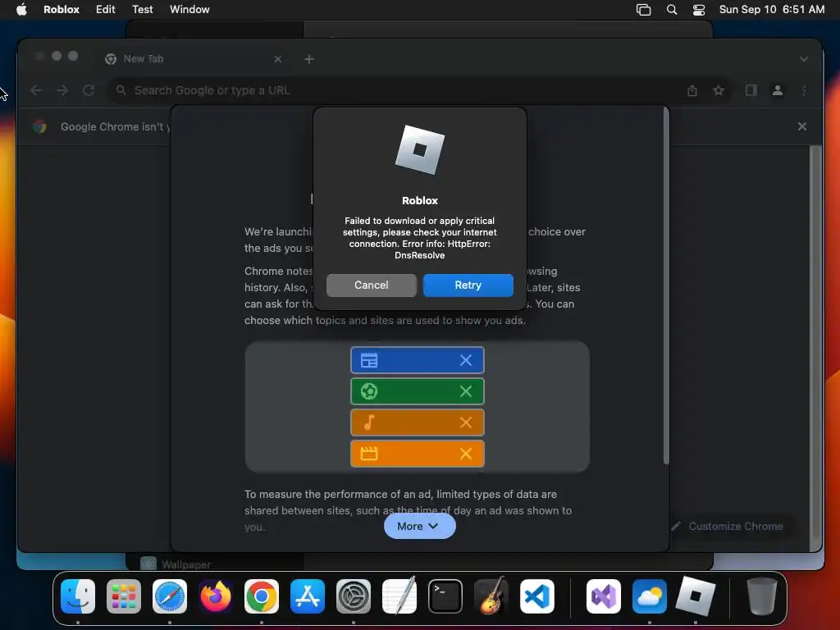Dismiss the Google Chrome default-browser info bar
The width and height of the screenshot is (840, 630).
(802, 126)
